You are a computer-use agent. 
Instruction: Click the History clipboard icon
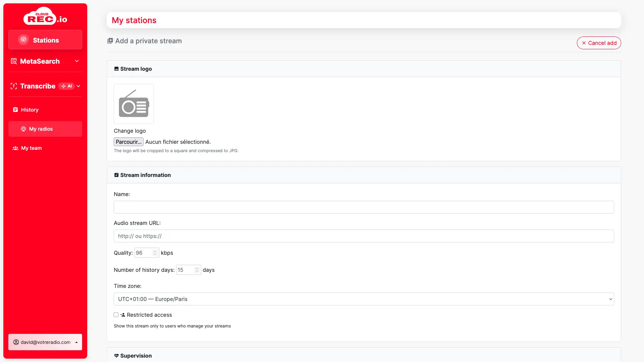(15, 110)
